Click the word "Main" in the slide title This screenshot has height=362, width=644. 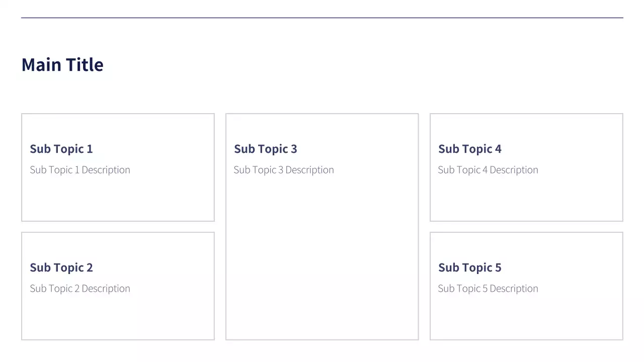[x=43, y=65]
